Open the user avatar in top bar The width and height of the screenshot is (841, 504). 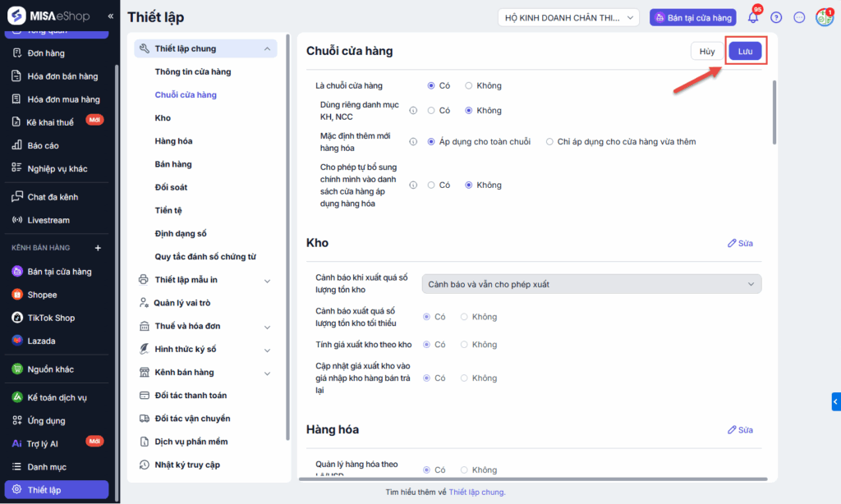[x=824, y=17]
